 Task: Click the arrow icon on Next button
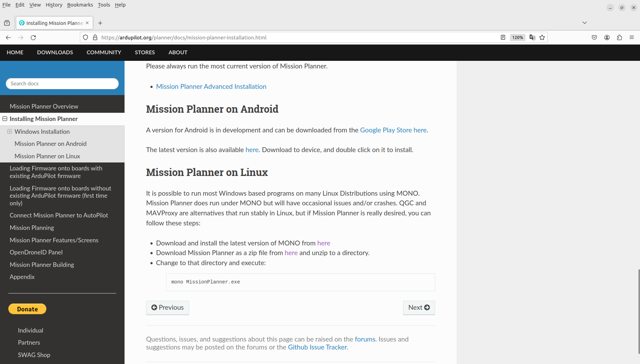click(427, 307)
